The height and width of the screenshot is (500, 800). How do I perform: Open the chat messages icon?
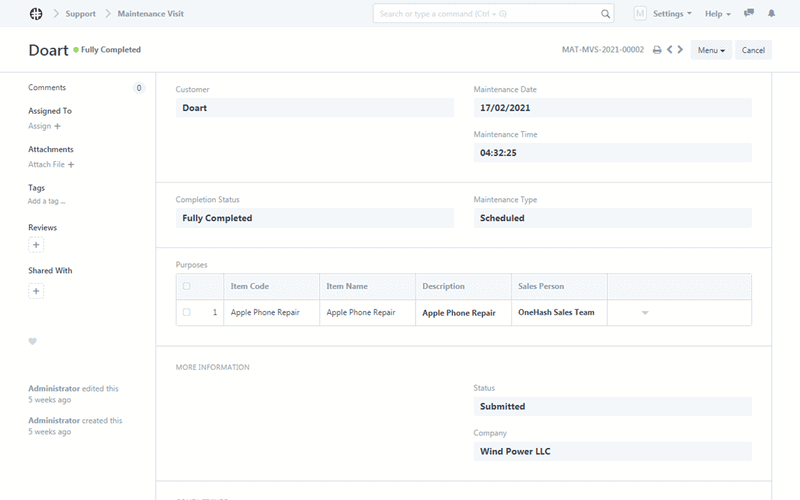[x=749, y=14]
